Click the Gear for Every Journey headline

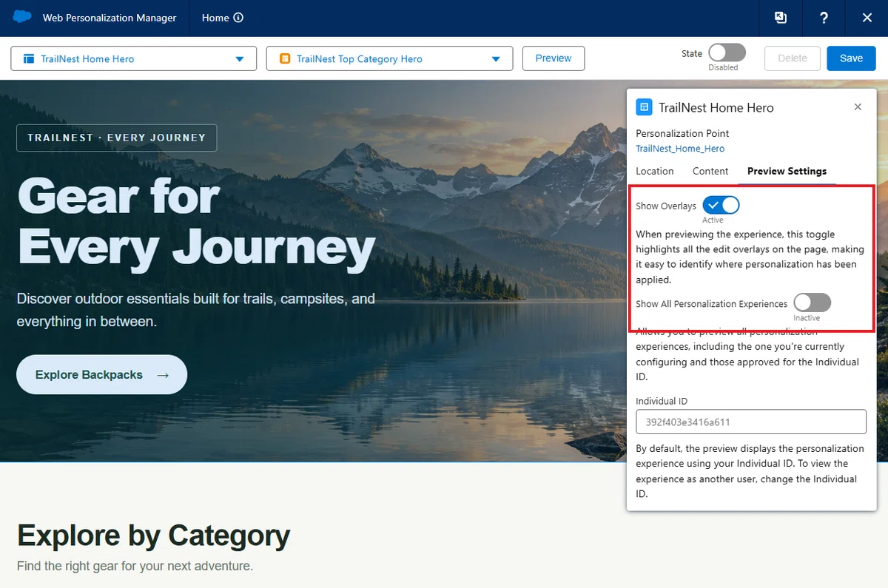pos(196,222)
